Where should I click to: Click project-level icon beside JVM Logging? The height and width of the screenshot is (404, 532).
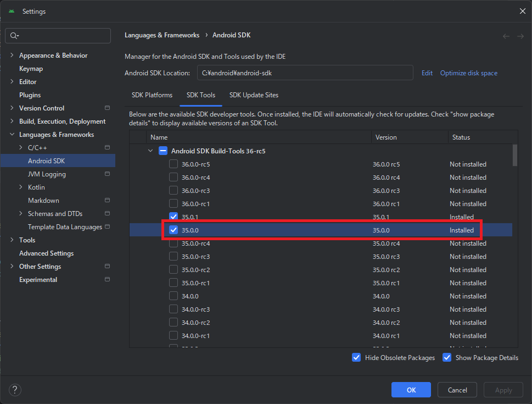[x=107, y=174]
